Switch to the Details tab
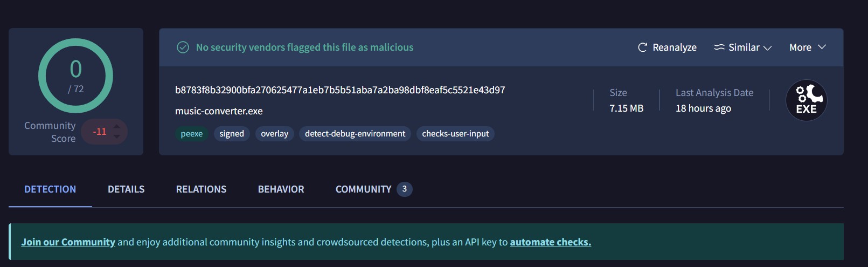Viewport: 868px width, 267px height. tap(126, 189)
